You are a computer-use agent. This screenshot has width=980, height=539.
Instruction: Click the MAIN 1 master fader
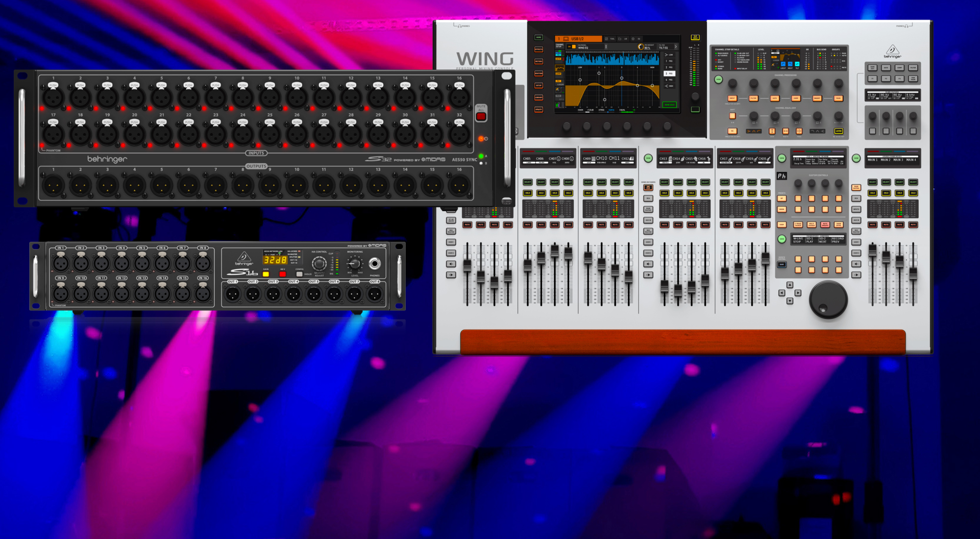coord(873,251)
